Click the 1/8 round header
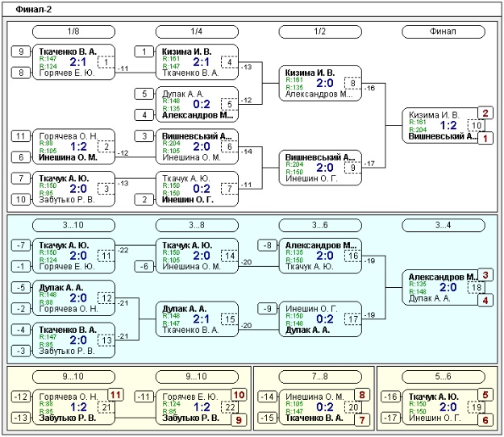504x437 pixels. point(73,31)
